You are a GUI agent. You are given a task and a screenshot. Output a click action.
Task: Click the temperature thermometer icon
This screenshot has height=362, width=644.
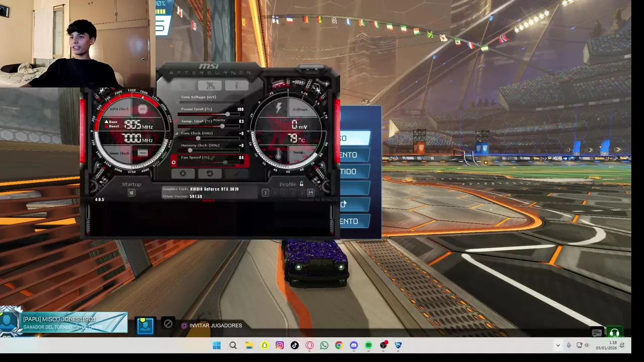click(x=278, y=153)
